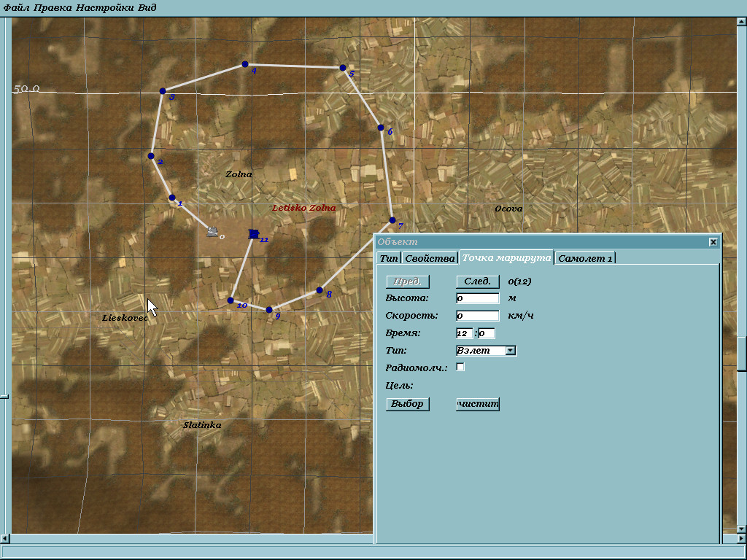Click the Slatinka town label

202,425
